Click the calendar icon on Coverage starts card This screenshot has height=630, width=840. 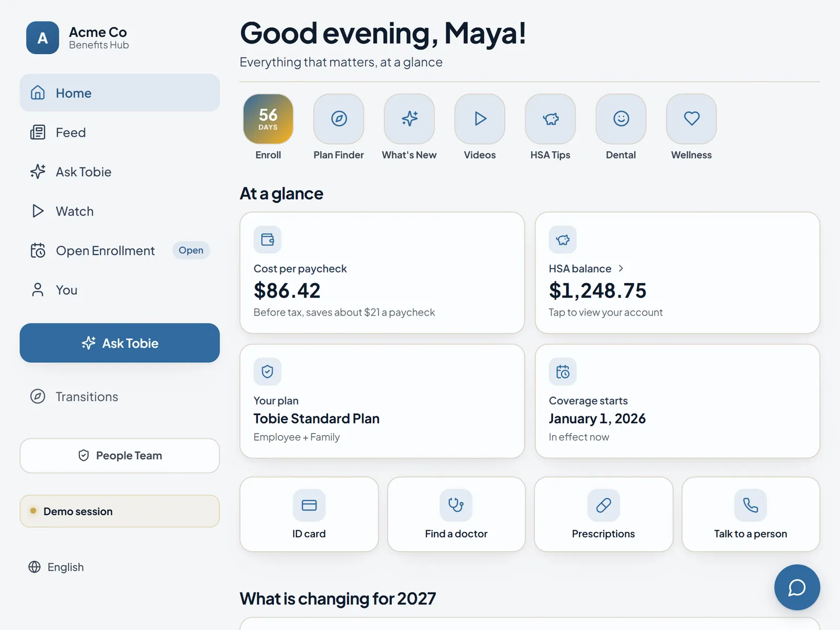point(563,372)
